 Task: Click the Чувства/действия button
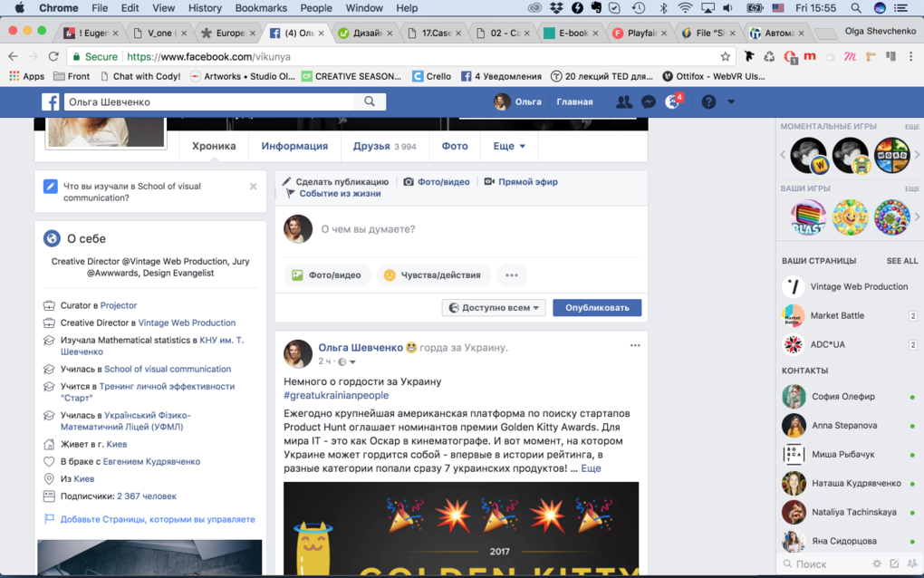click(433, 275)
